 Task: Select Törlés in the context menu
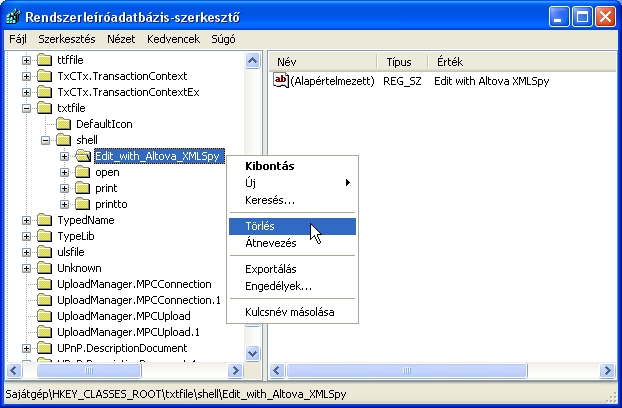[259, 226]
